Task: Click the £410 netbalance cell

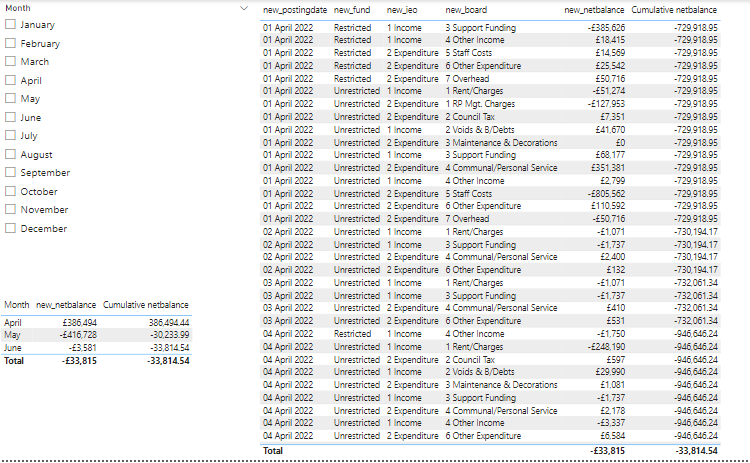Action: pos(616,308)
